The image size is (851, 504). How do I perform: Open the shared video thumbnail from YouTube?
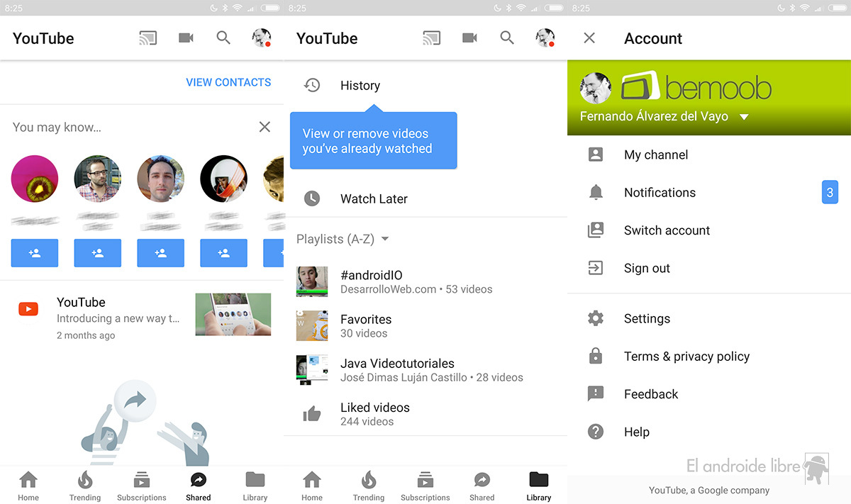[x=233, y=314]
